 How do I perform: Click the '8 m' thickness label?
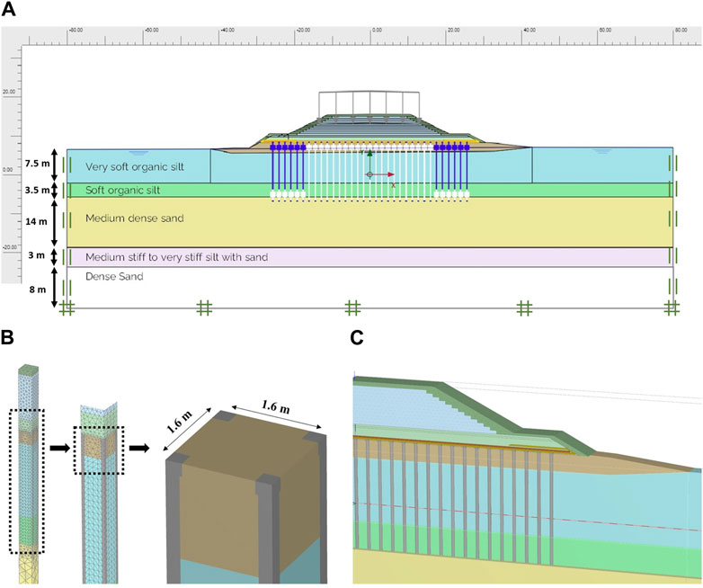[38, 290]
